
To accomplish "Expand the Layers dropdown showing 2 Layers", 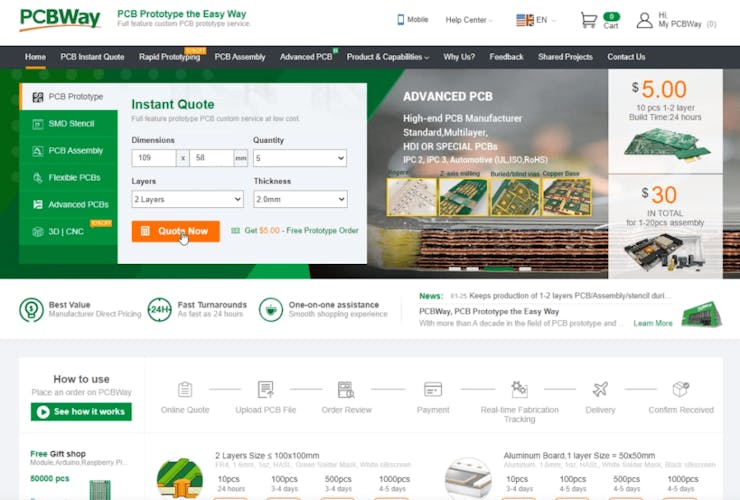I will (x=187, y=199).
